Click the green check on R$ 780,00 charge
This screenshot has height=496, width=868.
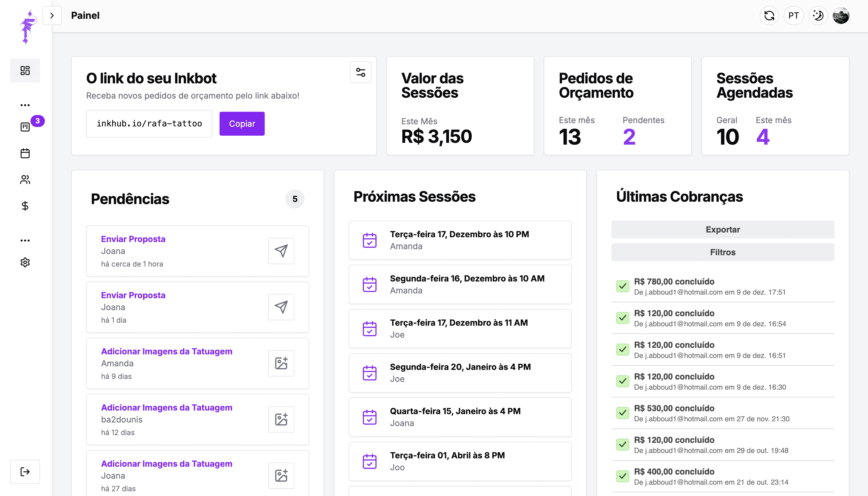tap(622, 286)
